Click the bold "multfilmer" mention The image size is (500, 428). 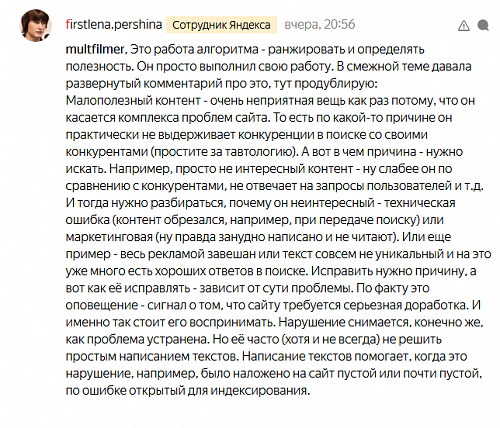pyautogui.click(x=95, y=49)
